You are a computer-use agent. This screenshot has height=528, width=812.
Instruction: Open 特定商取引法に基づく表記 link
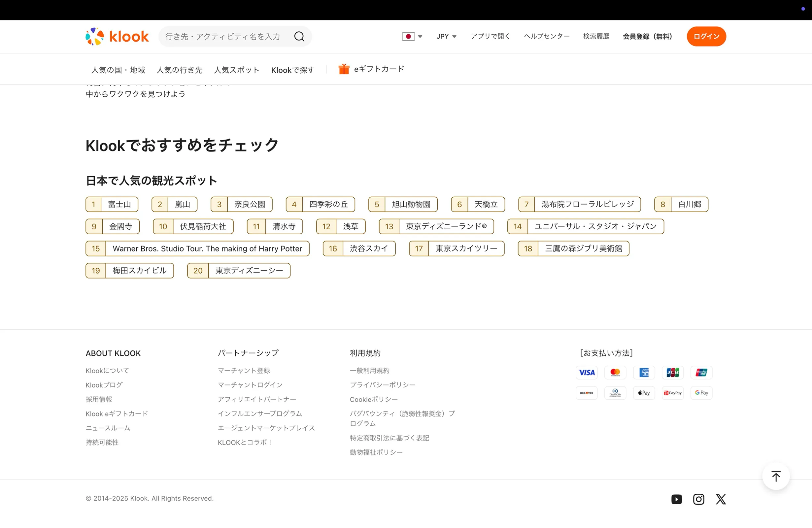tap(389, 438)
